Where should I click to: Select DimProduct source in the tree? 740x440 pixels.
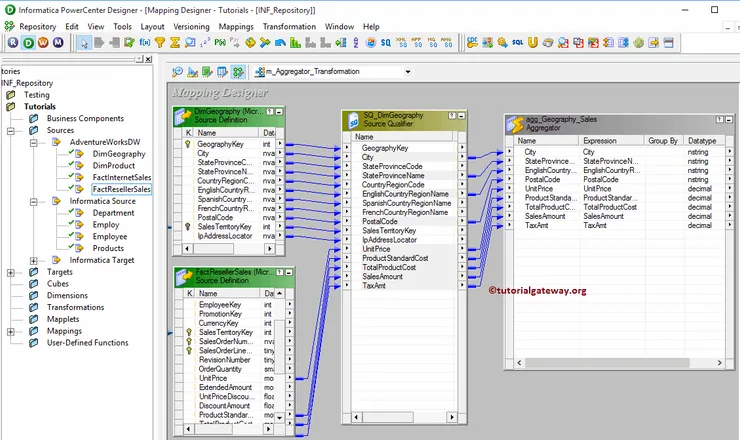click(x=114, y=166)
